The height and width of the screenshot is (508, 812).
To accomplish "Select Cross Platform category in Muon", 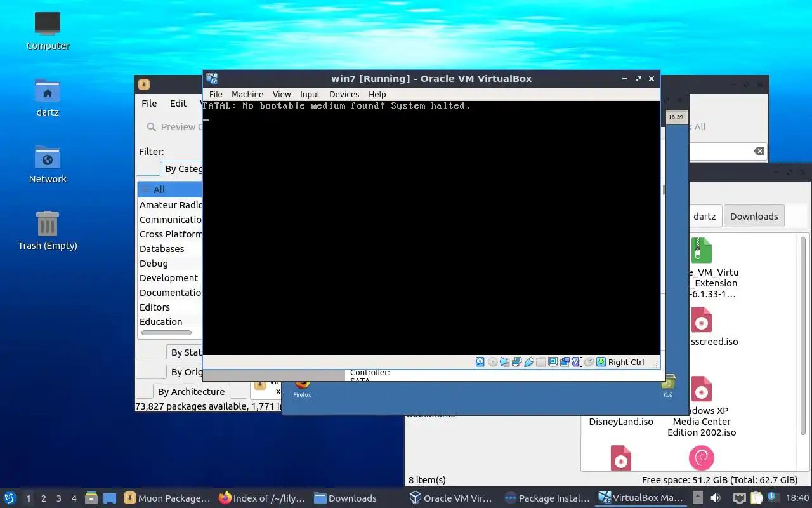I will coord(169,234).
